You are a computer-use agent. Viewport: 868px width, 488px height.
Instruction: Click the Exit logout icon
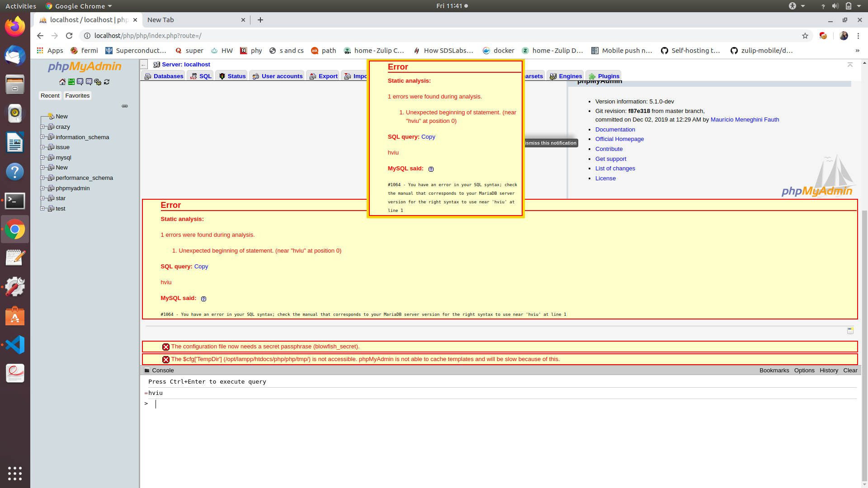point(71,82)
